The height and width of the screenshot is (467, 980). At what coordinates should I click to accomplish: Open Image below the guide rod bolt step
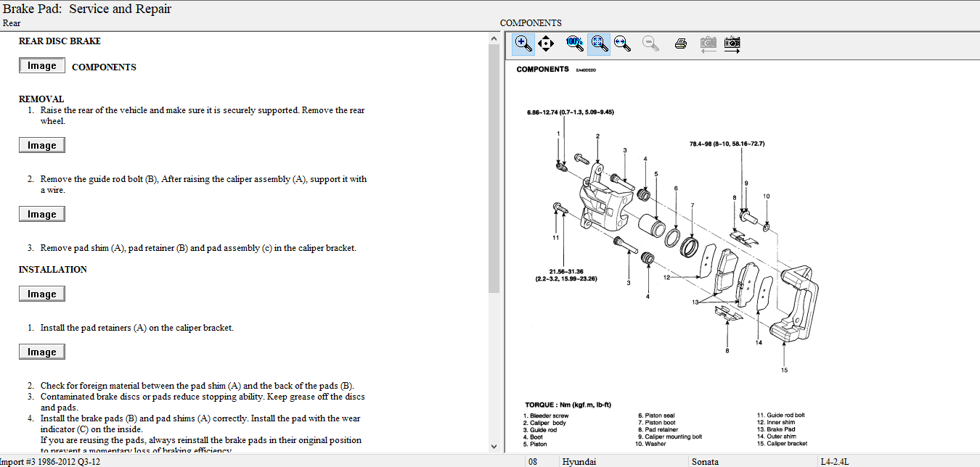point(42,215)
